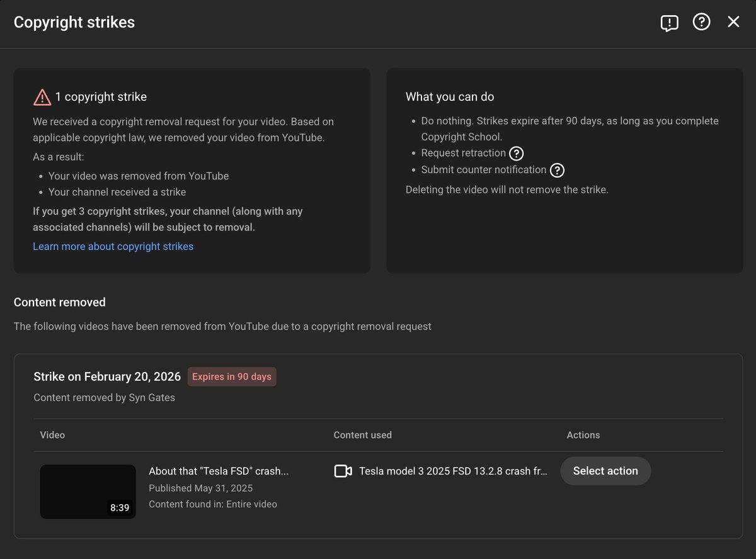Click 'Published May 31, 2025' text
Viewport: 756px width, 559px height.
[x=200, y=488]
